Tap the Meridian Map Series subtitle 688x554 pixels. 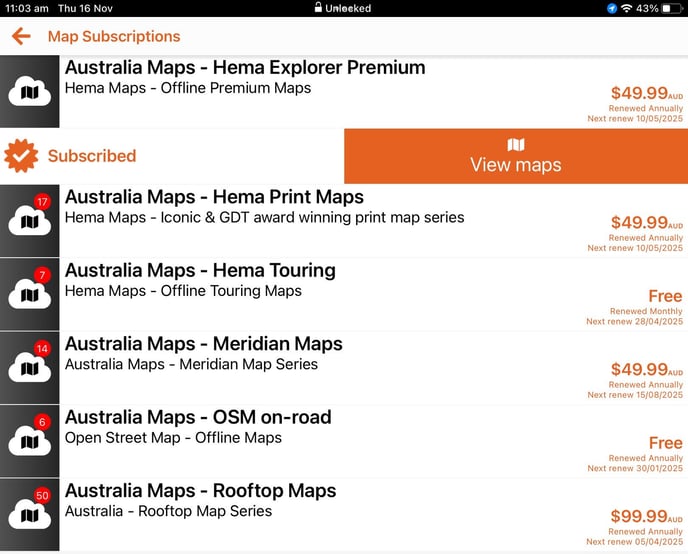click(191, 364)
